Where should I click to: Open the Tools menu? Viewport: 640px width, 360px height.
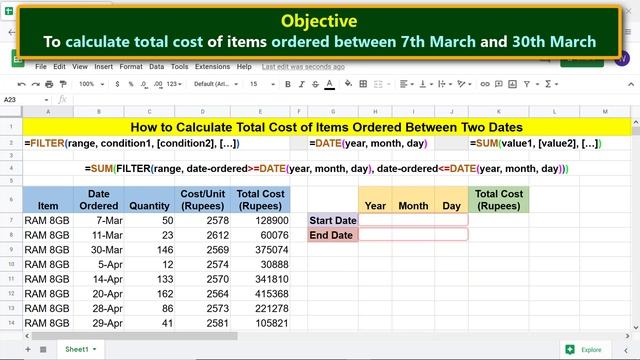pos(180,67)
